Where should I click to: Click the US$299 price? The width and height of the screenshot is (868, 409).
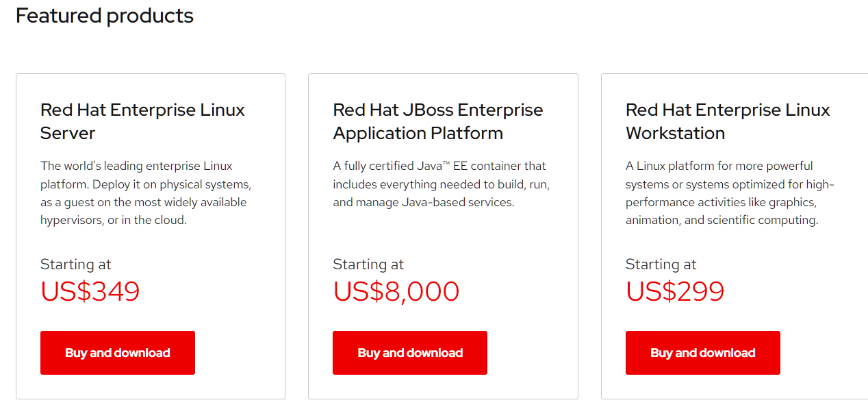[675, 292]
